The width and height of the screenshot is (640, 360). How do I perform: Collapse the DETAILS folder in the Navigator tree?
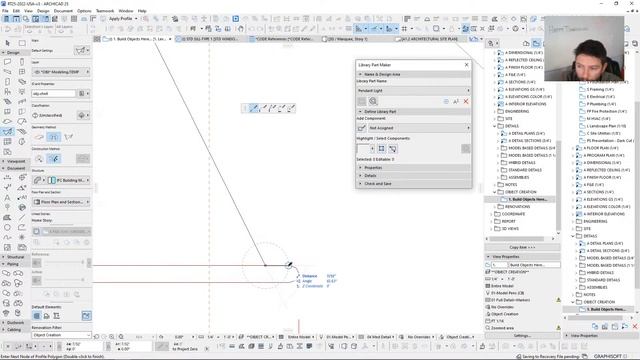(494, 126)
